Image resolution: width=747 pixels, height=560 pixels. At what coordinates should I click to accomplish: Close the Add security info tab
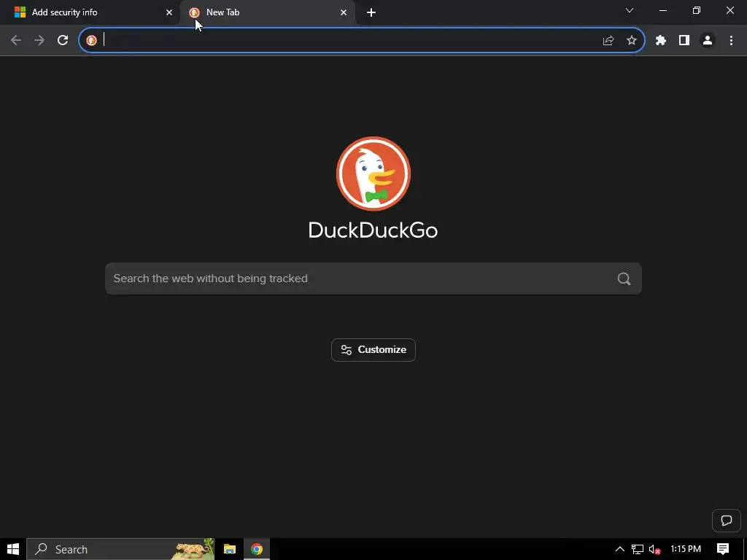(169, 12)
